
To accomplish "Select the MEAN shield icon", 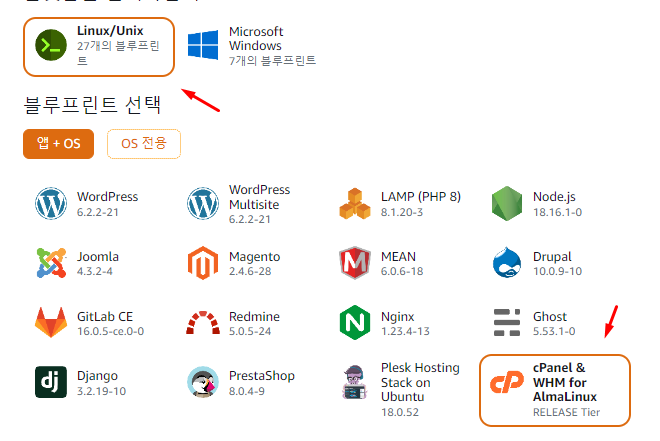I will 355,263.
